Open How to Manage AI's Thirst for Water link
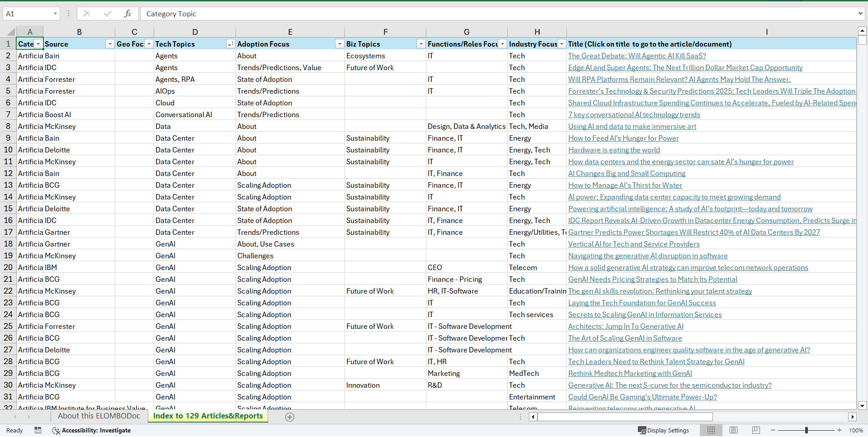 625,185
